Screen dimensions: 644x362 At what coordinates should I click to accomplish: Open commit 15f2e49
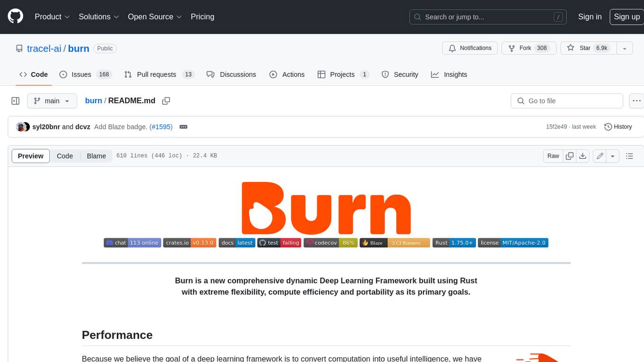556,127
